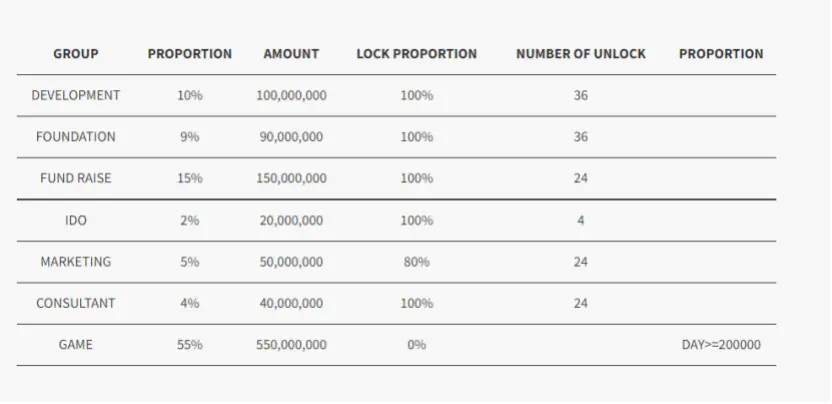Click the LOCK PROPORTION column header
Screen dimensions: 832x404
click(x=416, y=54)
